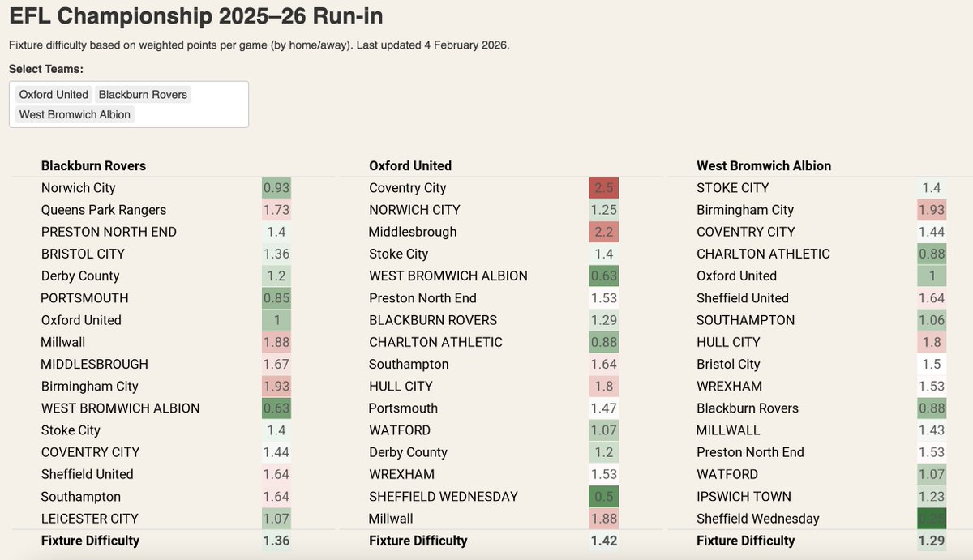Click the 0.5 value beside SHEFFIELD WEDNESDAY
Screen dimensions: 973x560
click(604, 497)
